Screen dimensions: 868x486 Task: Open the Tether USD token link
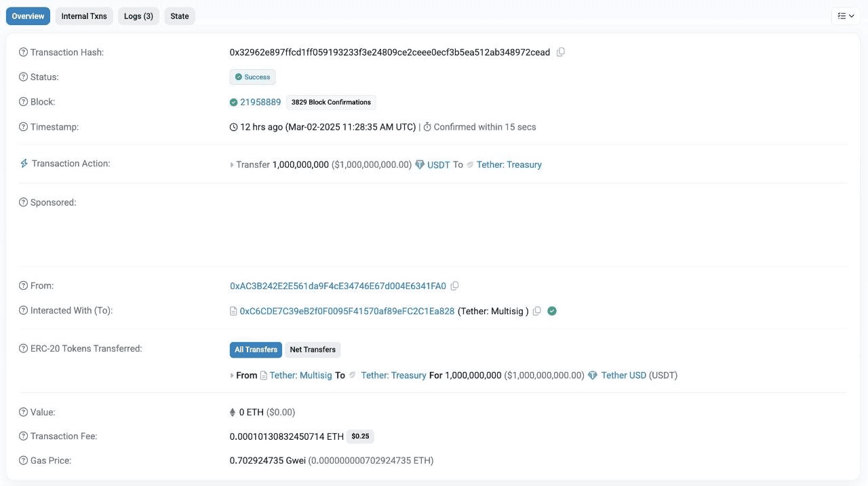point(624,375)
